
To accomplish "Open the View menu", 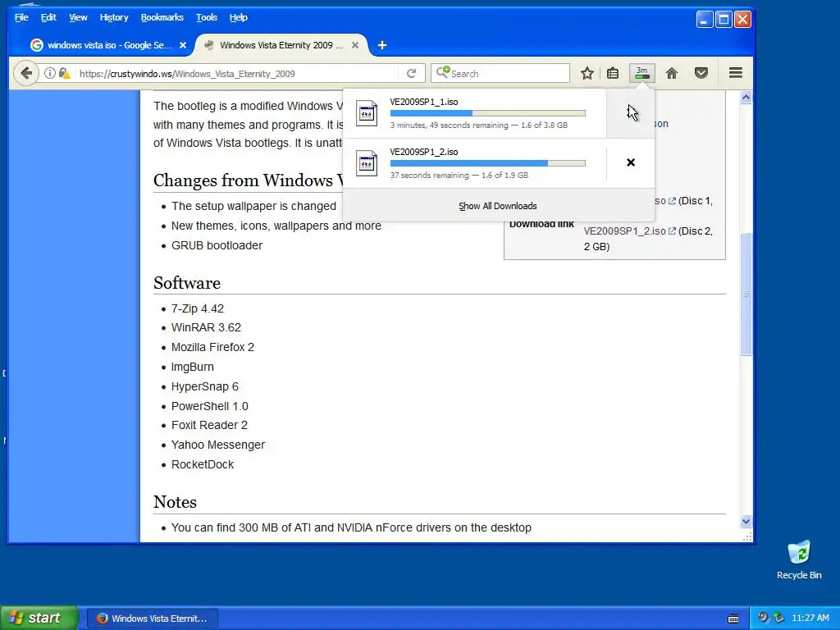I will (x=78, y=18).
